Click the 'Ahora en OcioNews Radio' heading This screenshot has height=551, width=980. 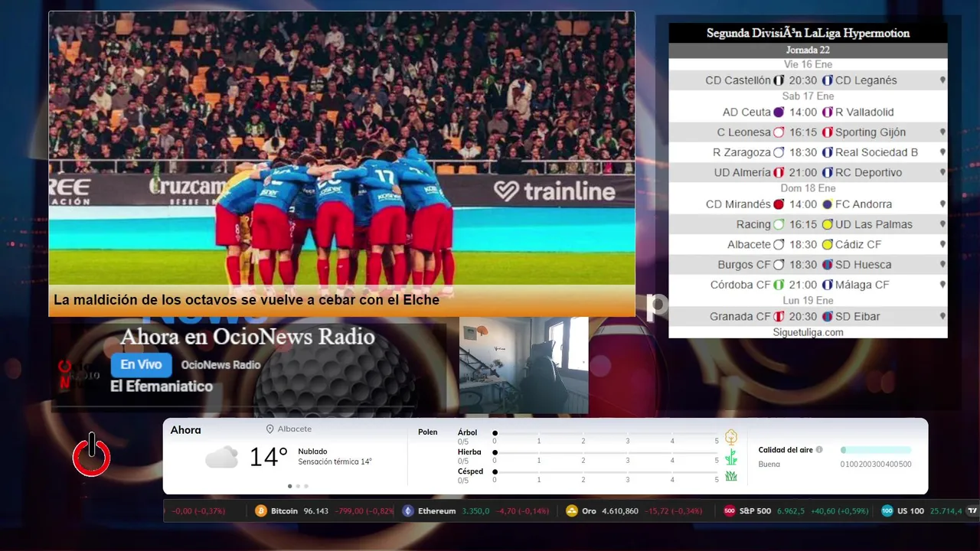[247, 337]
